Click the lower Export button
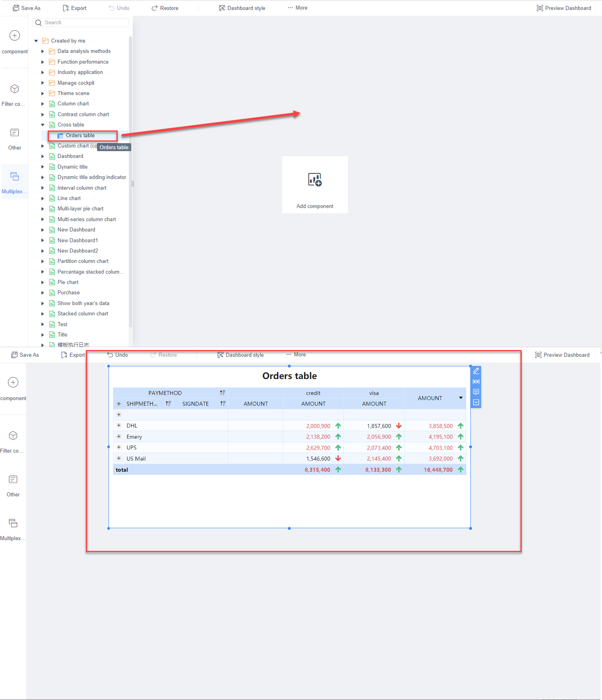Image resolution: width=602 pixels, height=700 pixels. [73, 355]
